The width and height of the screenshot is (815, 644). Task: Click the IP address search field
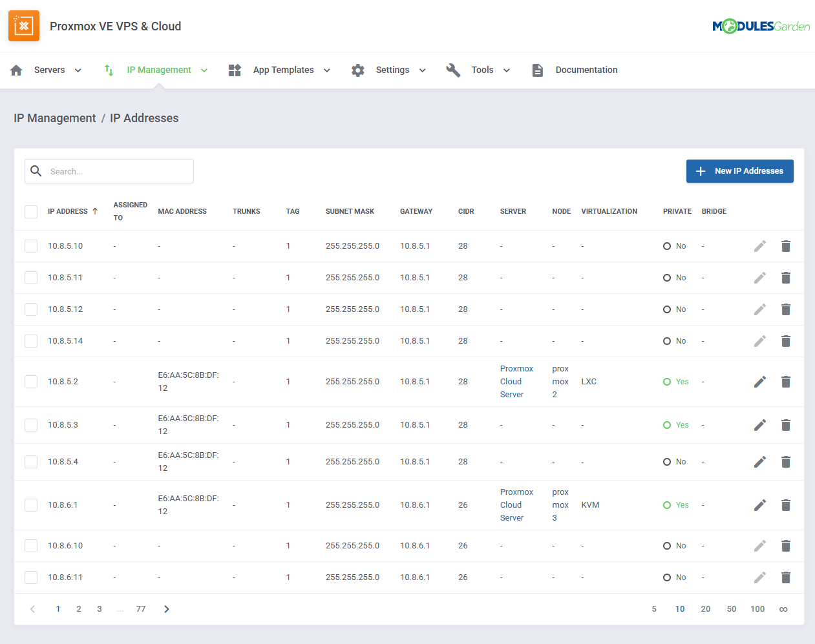109,171
